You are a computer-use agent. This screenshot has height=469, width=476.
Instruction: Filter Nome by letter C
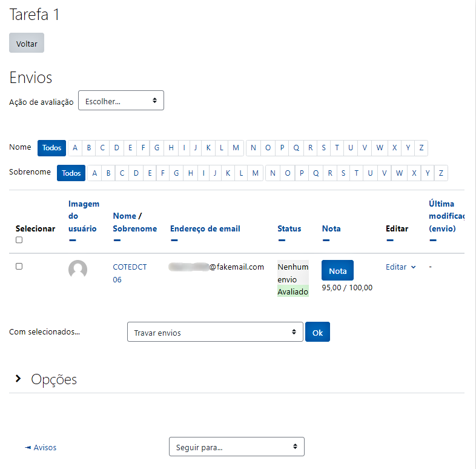click(102, 148)
